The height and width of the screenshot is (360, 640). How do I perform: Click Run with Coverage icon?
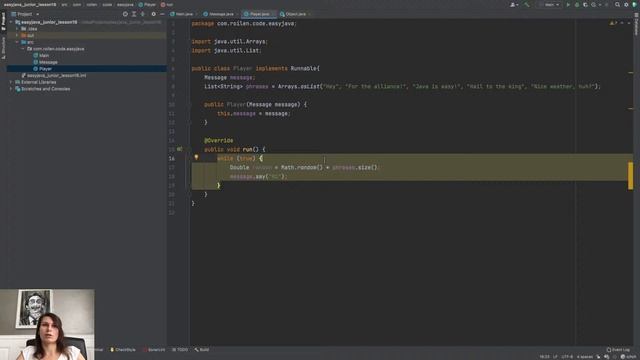tap(585, 4)
